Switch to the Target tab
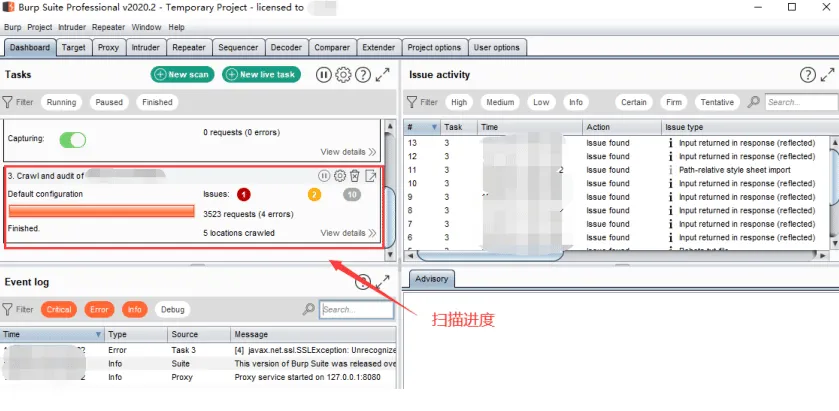The image size is (839, 411). click(73, 48)
